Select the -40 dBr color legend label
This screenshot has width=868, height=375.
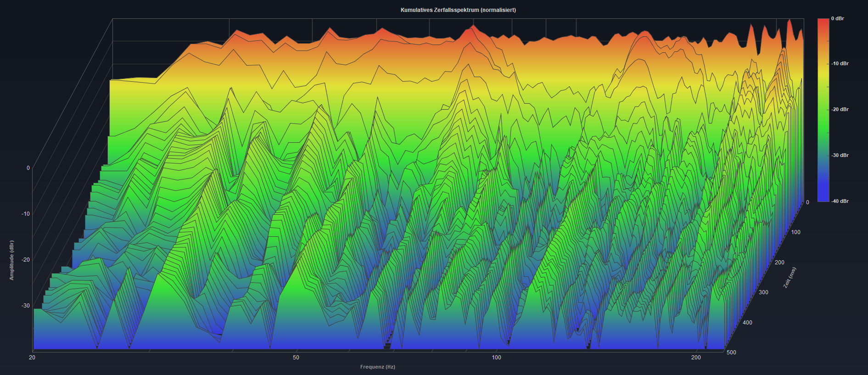pos(840,201)
